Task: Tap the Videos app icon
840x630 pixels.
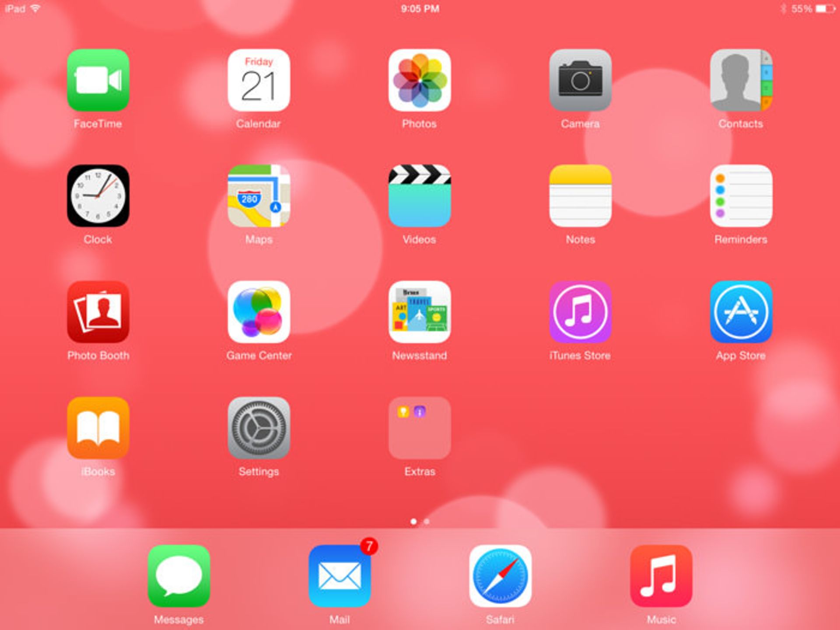Action: pos(420,196)
